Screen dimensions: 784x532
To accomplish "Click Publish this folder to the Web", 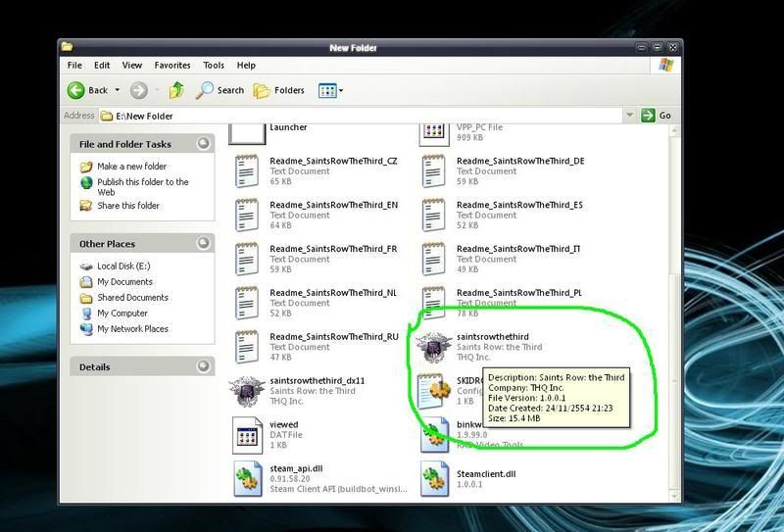I will 143,187.
